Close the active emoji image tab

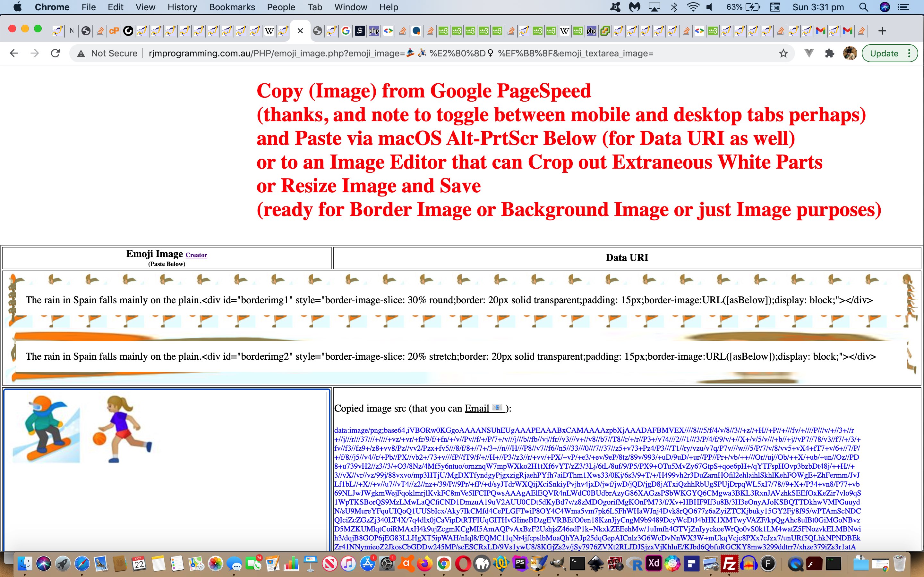[300, 31]
